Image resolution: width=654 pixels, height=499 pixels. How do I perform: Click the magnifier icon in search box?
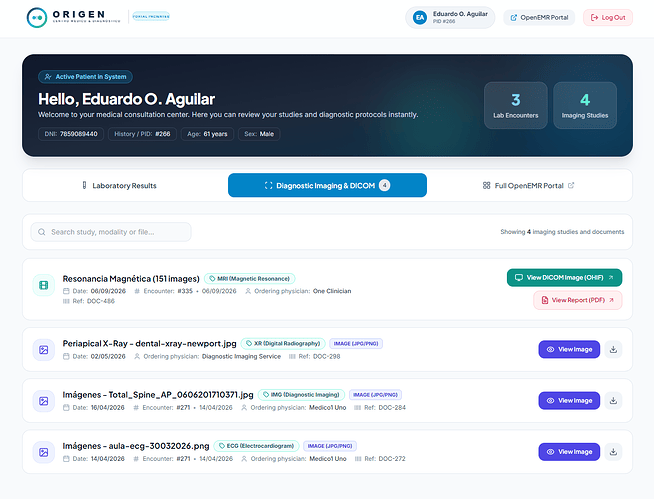[42, 232]
